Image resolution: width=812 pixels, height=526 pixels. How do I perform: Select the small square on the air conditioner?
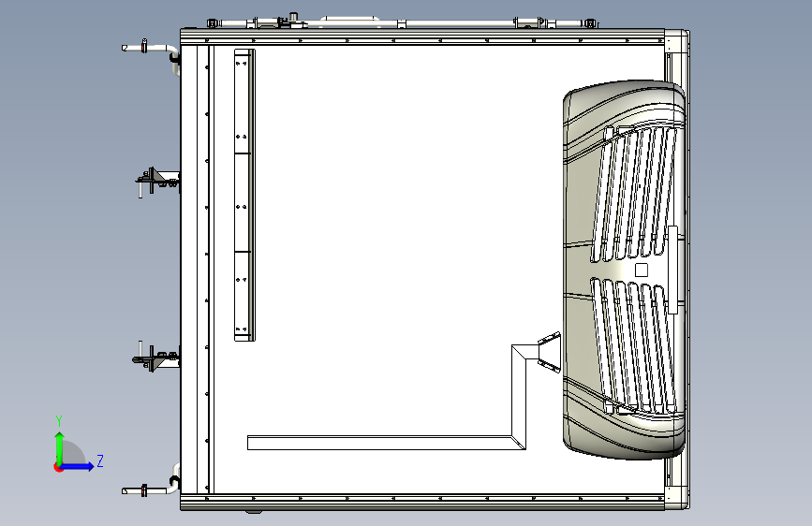(x=642, y=270)
